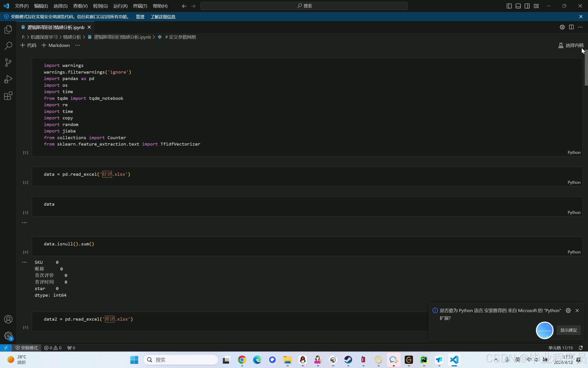Open notification settings gear in Python prompt
588x368 pixels.
point(568,310)
